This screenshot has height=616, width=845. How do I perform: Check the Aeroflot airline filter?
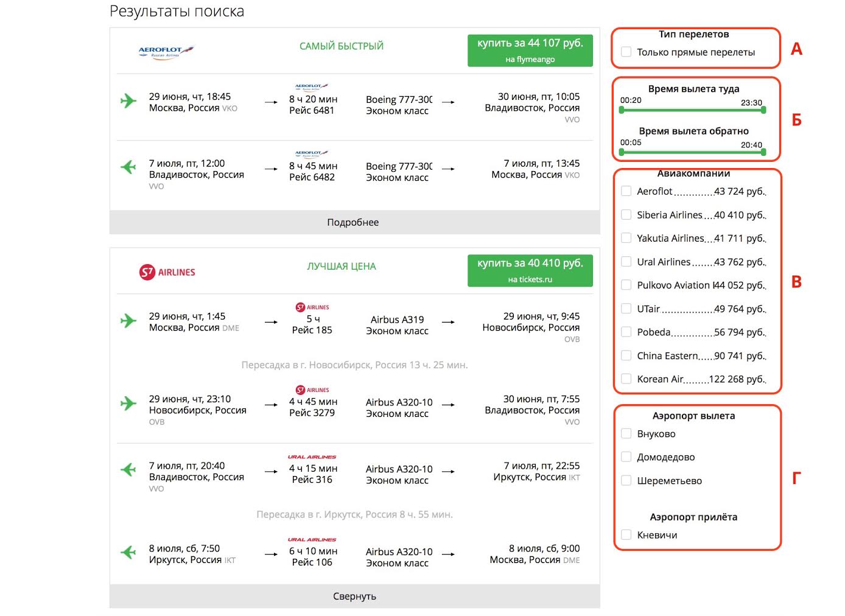626,191
